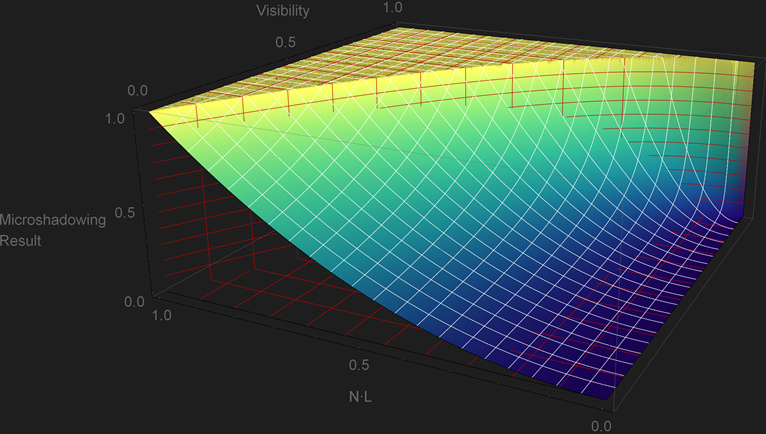Click the Microshadowing axis label text
Image resolution: width=766 pixels, height=434 pixels.
point(53,220)
